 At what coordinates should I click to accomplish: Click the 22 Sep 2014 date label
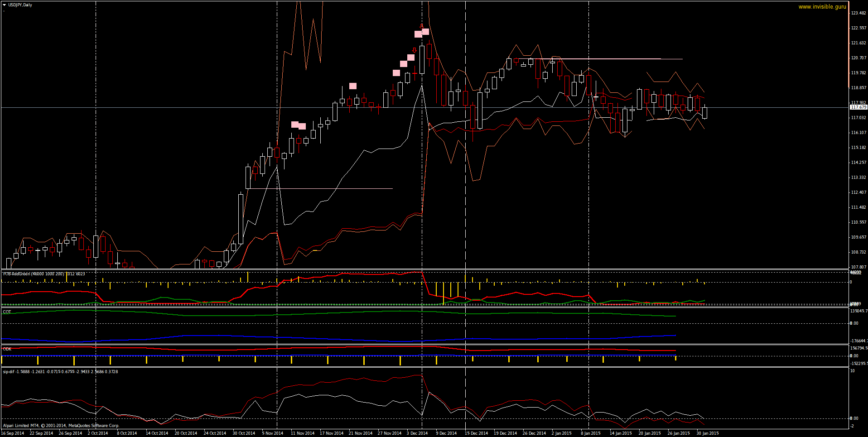coord(41,433)
